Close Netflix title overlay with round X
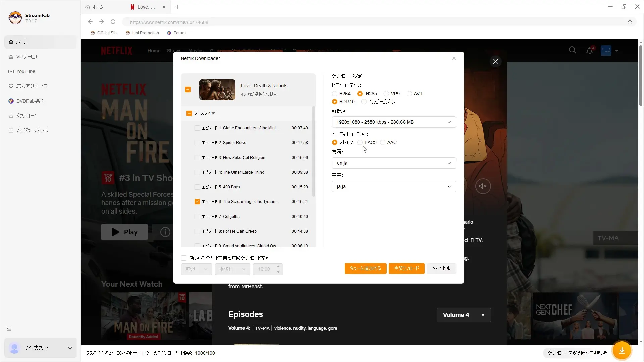 496,61
